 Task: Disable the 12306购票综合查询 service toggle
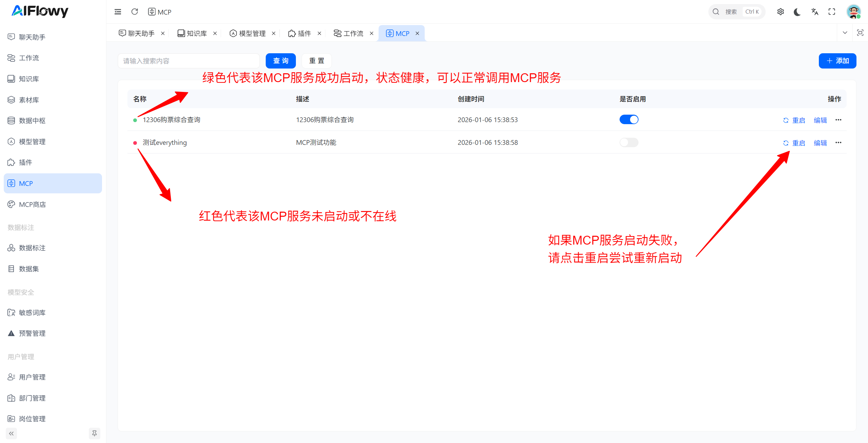click(629, 119)
